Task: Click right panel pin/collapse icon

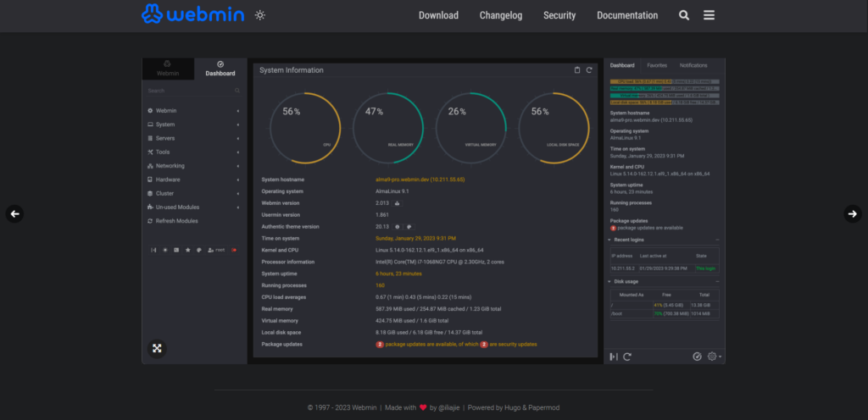Action: pos(614,357)
